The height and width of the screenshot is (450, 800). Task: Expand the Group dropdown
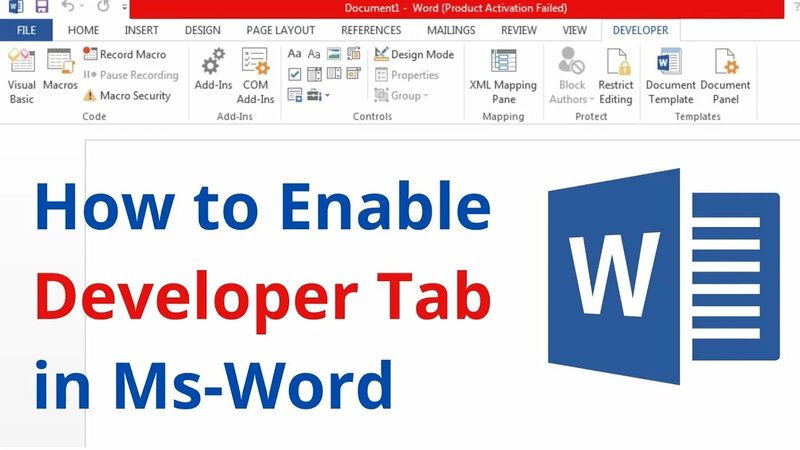pos(401,95)
